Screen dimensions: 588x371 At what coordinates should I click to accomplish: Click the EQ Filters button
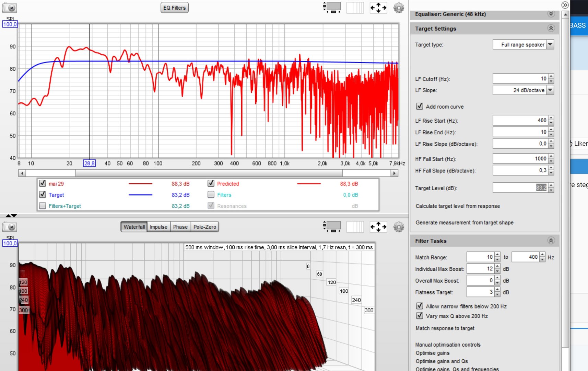point(174,8)
